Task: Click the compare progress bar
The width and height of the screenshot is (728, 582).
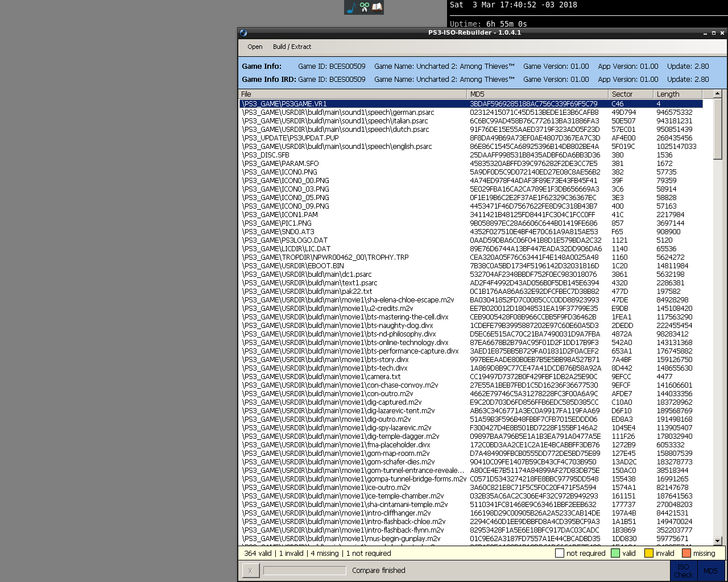Action: point(304,570)
